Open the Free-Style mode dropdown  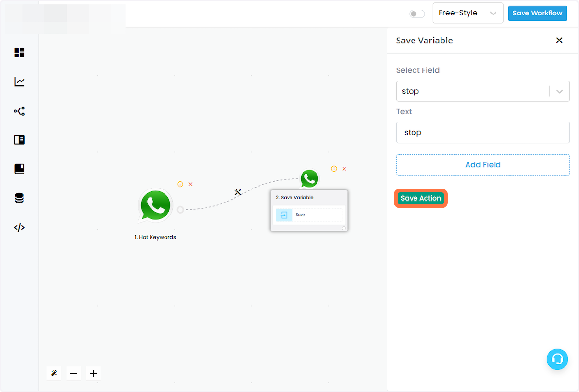point(468,13)
